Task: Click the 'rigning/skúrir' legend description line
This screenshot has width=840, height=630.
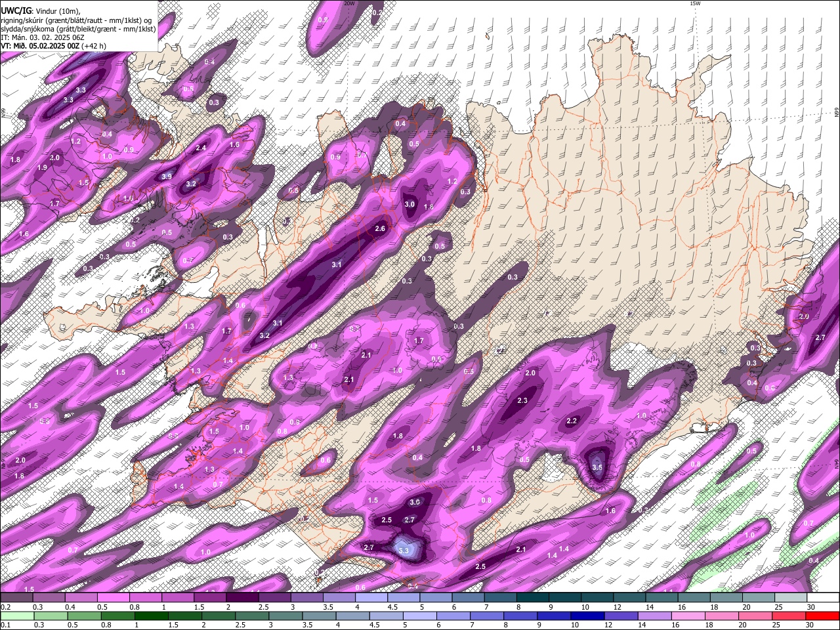Action: pyautogui.click(x=75, y=20)
